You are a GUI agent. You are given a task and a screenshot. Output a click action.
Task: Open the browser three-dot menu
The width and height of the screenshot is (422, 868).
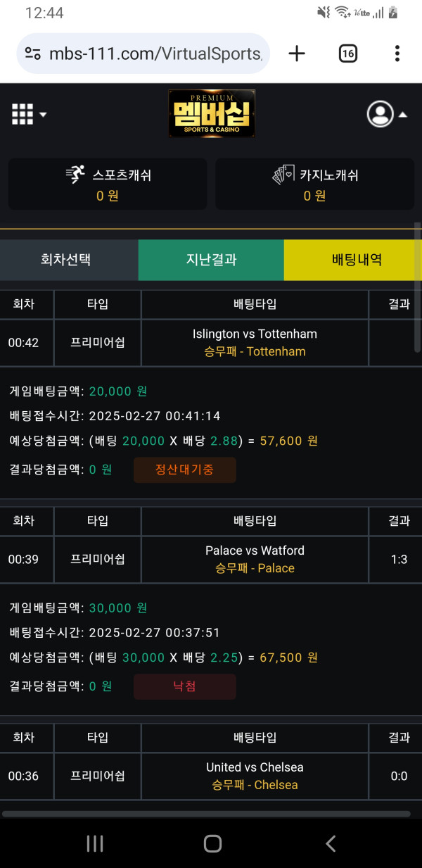click(397, 53)
